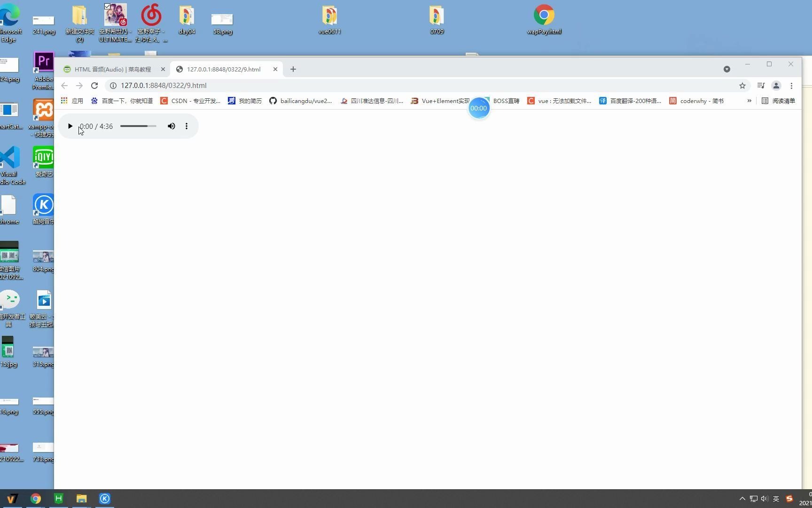Select 241.png desktop file
Screen dimensions: 812x508
pos(44,24)
